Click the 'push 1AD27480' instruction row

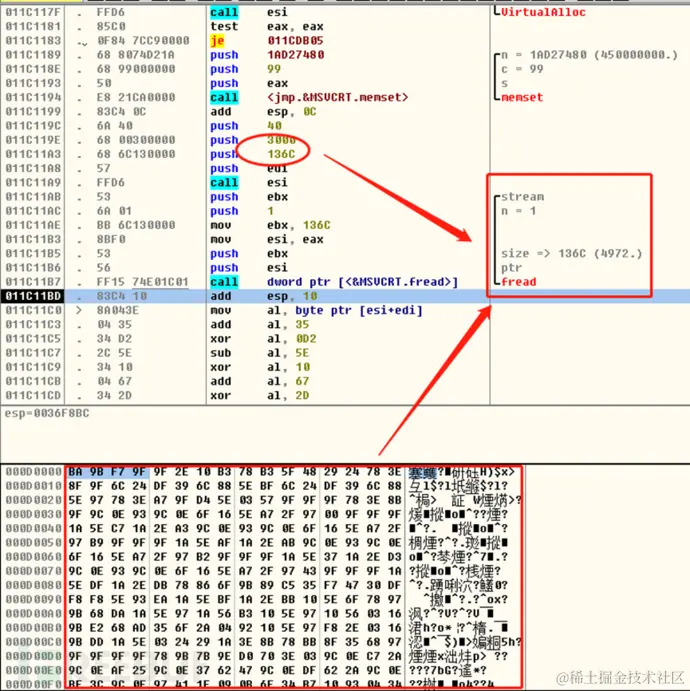coord(267,55)
